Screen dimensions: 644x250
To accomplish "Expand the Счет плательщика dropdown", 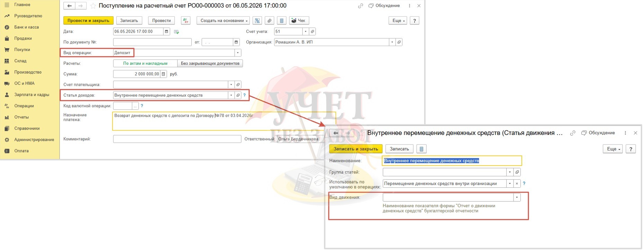I will (x=231, y=85).
